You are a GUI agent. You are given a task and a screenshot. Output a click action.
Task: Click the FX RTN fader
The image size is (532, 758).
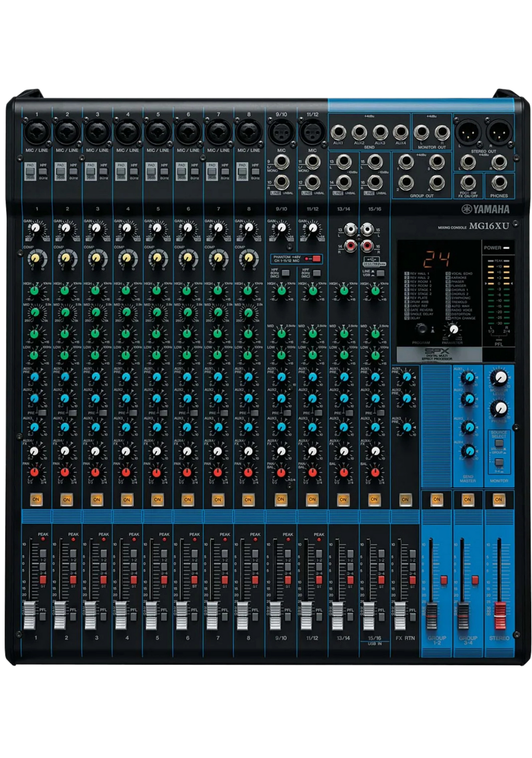click(400, 616)
